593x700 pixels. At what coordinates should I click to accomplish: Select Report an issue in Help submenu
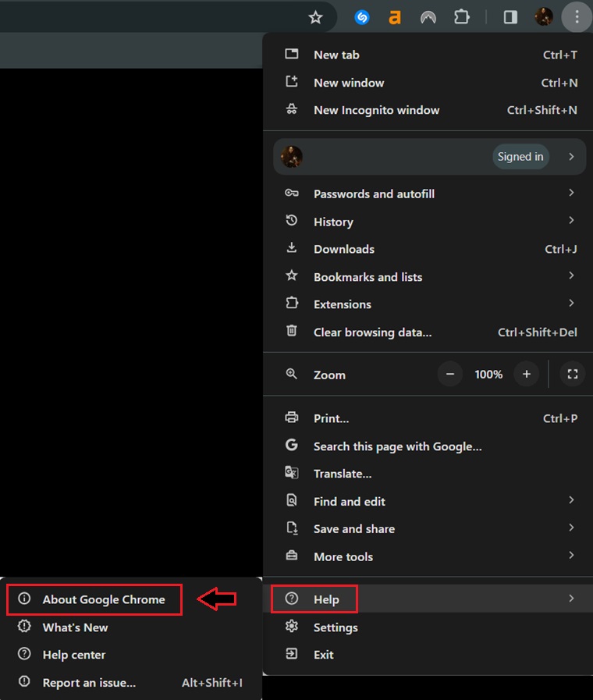click(89, 683)
